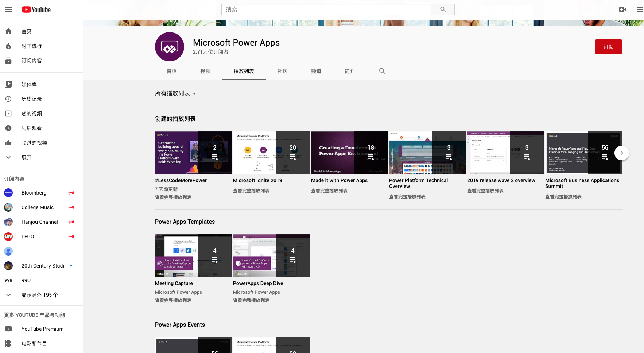Open Bloomberg channel avatar
This screenshot has height=353, width=644.
coord(8,193)
